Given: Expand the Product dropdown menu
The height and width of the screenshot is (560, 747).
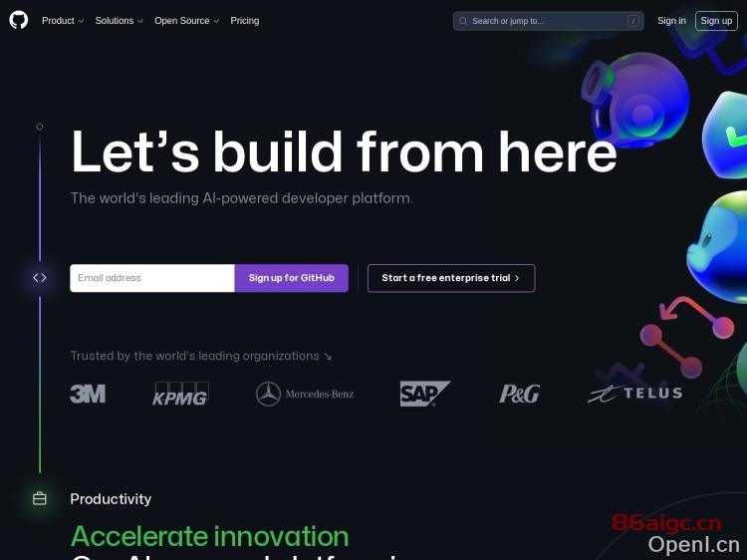Looking at the screenshot, I should pos(63,21).
